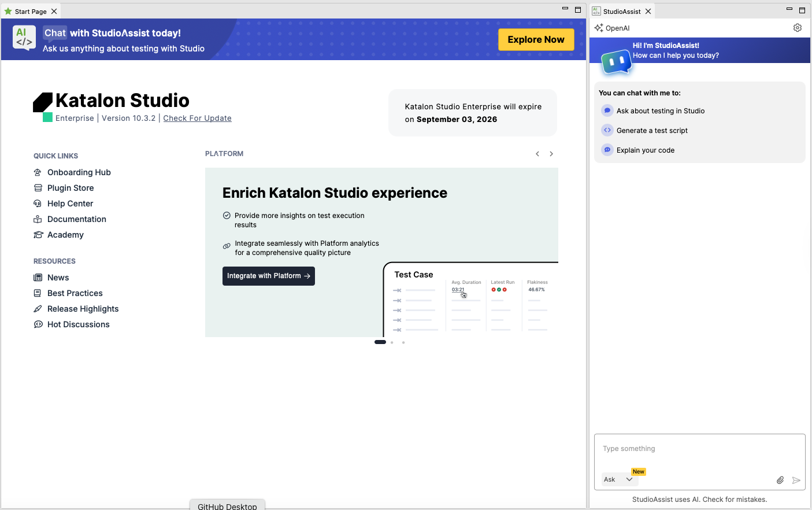
Task: Click the Onboarding Hub icon
Action: [38, 172]
